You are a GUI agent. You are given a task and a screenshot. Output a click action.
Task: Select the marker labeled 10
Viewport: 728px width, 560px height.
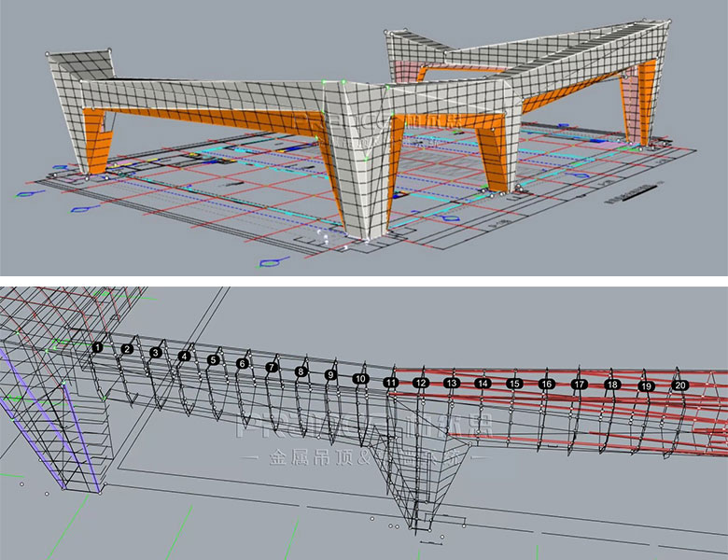click(360, 379)
